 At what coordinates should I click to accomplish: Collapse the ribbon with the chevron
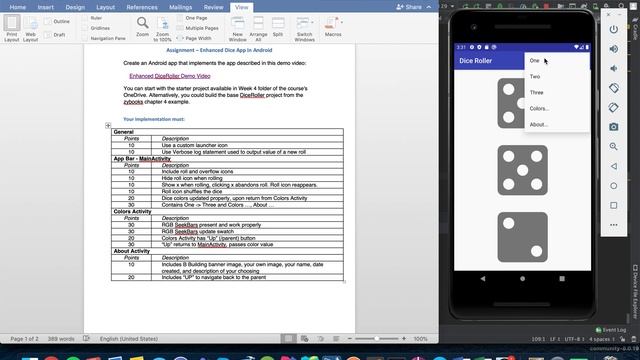(x=429, y=7)
